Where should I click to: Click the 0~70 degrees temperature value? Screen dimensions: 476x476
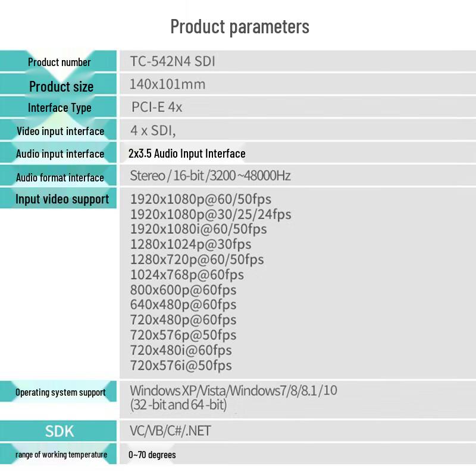point(152,455)
